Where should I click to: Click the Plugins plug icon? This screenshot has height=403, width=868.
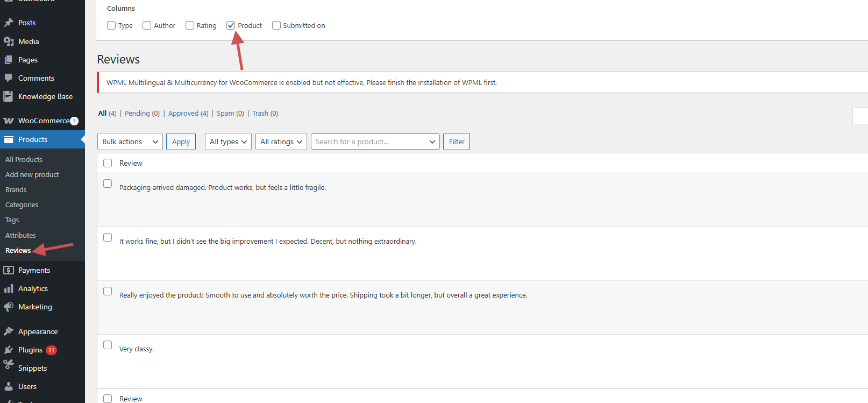tap(9, 350)
